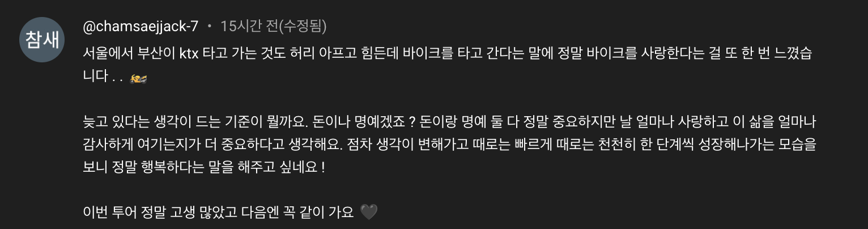Click the final line 이번 투어 정말 고생 많았고
This screenshot has height=229, width=868.
point(219,213)
